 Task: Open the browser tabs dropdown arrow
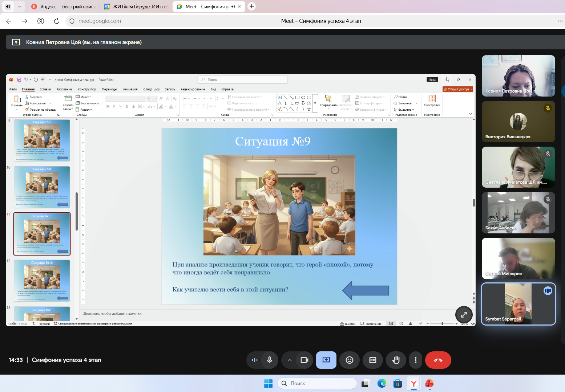click(x=20, y=7)
